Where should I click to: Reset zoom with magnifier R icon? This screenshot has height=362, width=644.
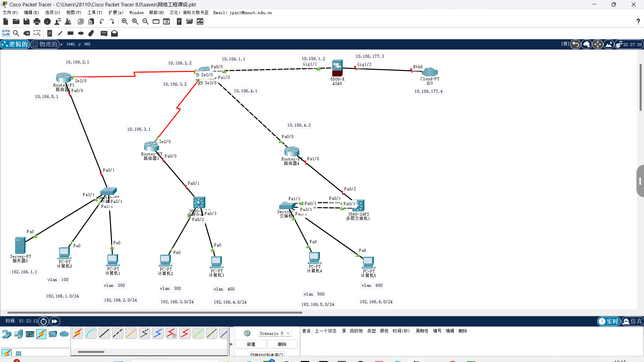click(x=135, y=21)
